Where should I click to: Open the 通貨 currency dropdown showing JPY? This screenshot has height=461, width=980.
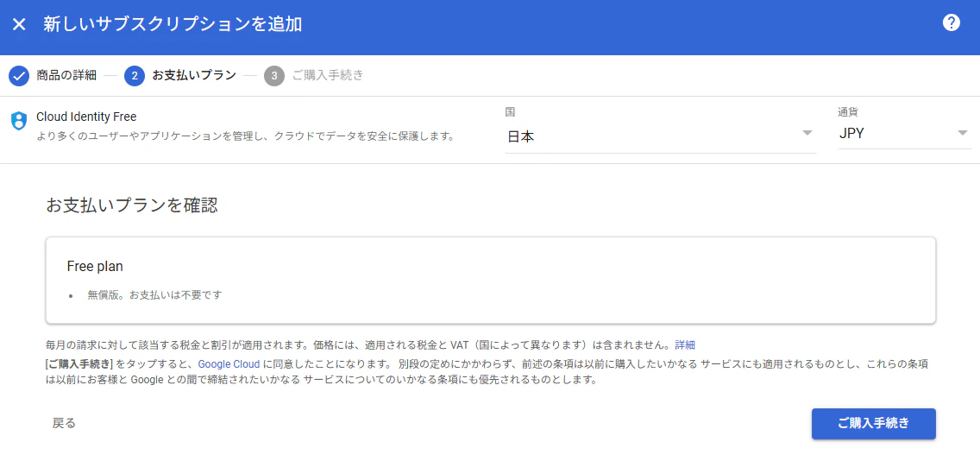tap(904, 134)
